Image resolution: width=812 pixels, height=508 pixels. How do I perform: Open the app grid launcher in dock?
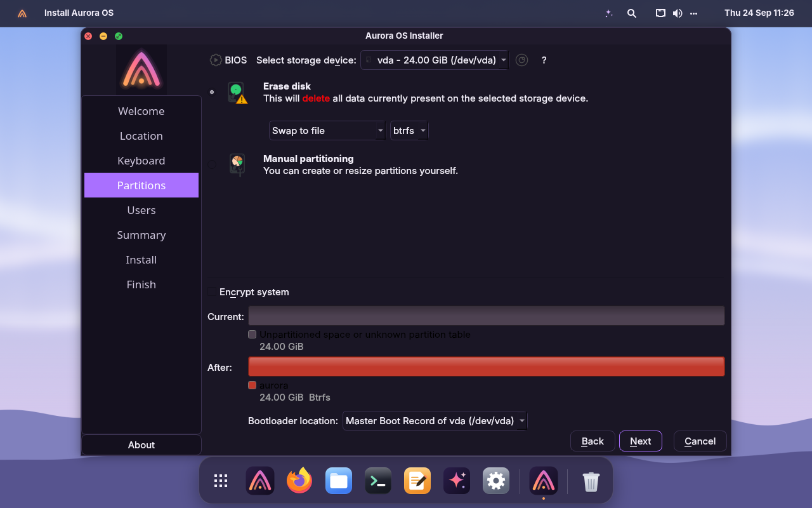pyautogui.click(x=221, y=481)
